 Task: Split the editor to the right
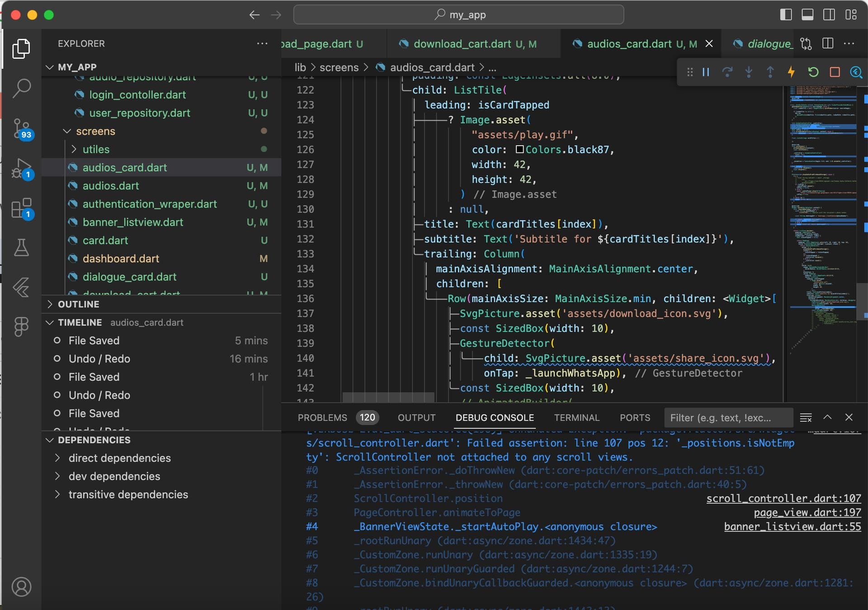[828, 44]
